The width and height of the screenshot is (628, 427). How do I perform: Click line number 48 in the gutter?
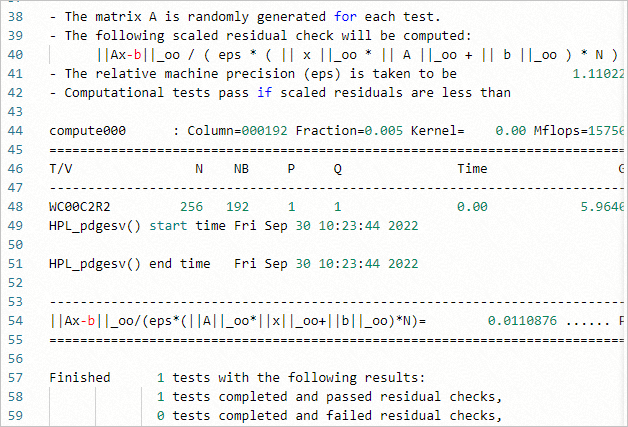[x=17, y=206]
